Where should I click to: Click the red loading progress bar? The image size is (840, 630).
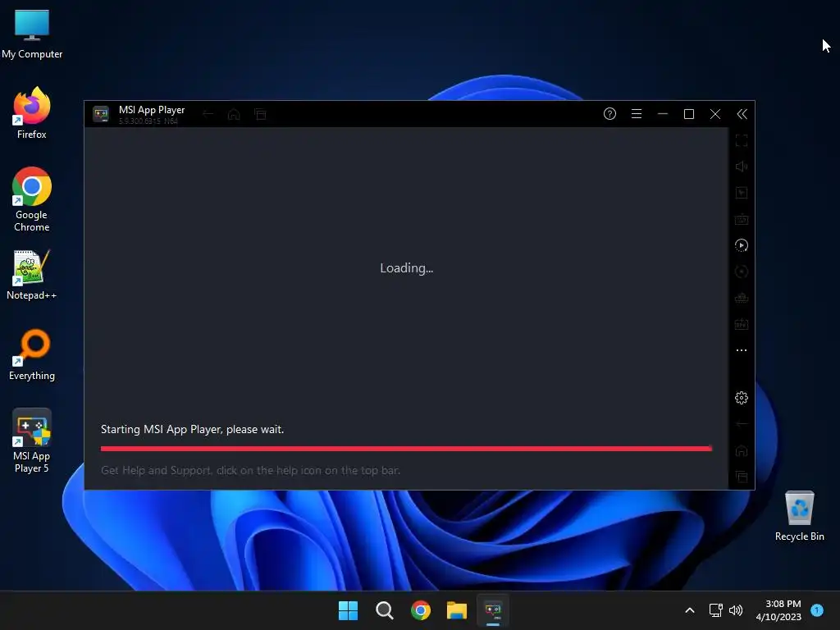406,449
